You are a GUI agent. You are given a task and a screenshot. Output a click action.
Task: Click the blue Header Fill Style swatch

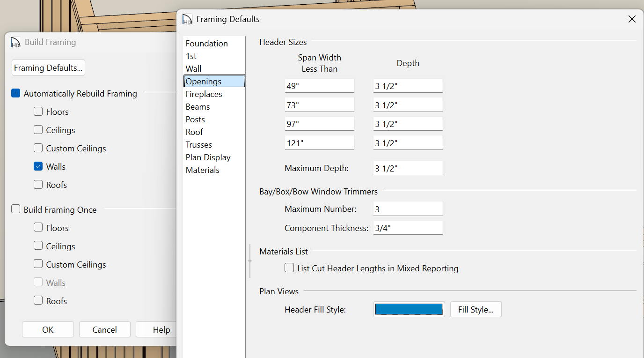click(409, 309)
